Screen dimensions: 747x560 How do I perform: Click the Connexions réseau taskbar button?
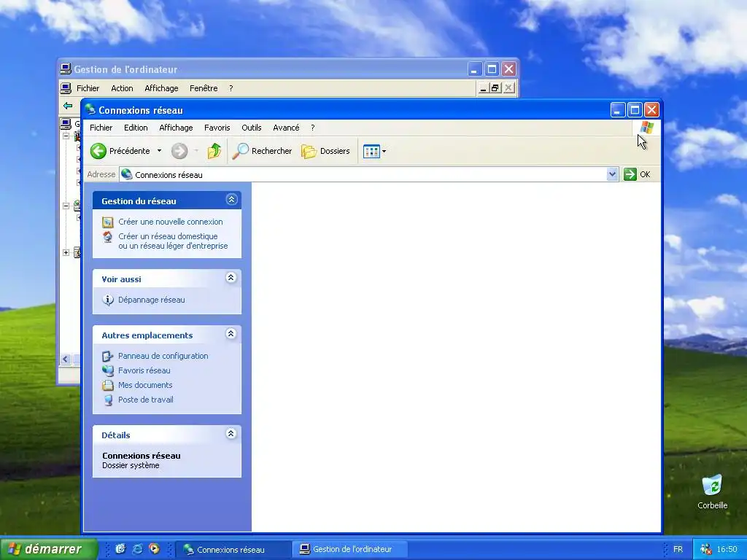[x=233, y=550]
